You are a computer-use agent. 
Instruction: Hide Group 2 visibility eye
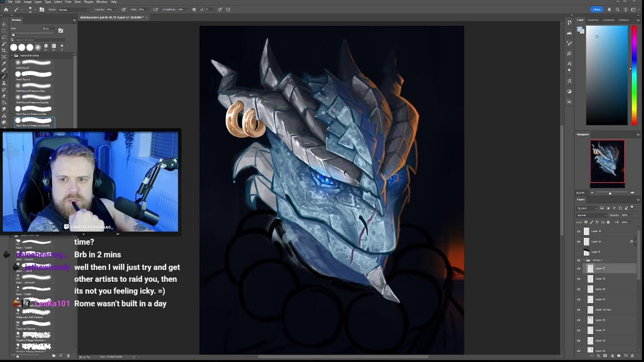coord(579,260)
